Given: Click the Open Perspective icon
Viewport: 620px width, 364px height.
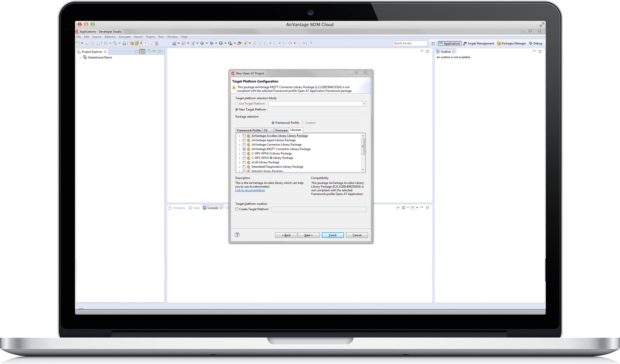Looking at the screenshot, I should click(x=433, y=44).
